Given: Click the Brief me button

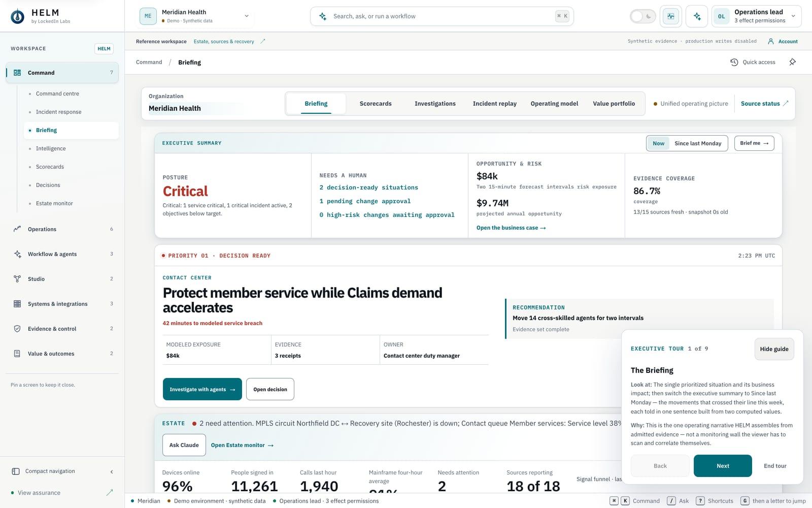Looking at the screenshot, I should (754, 143).
